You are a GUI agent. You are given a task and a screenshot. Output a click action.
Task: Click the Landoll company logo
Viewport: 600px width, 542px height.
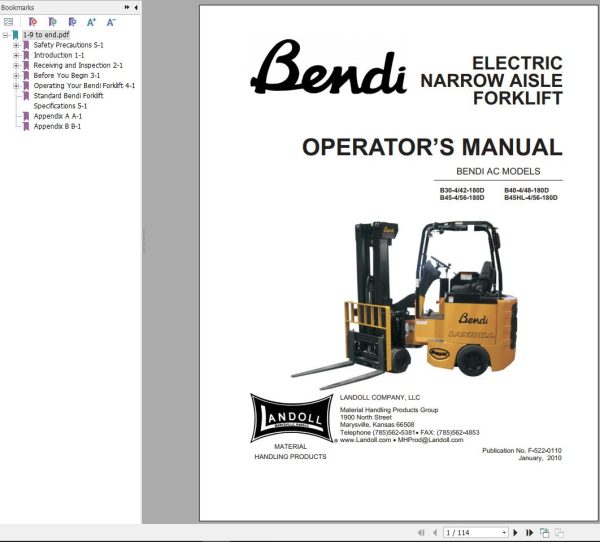pos(292,418)
